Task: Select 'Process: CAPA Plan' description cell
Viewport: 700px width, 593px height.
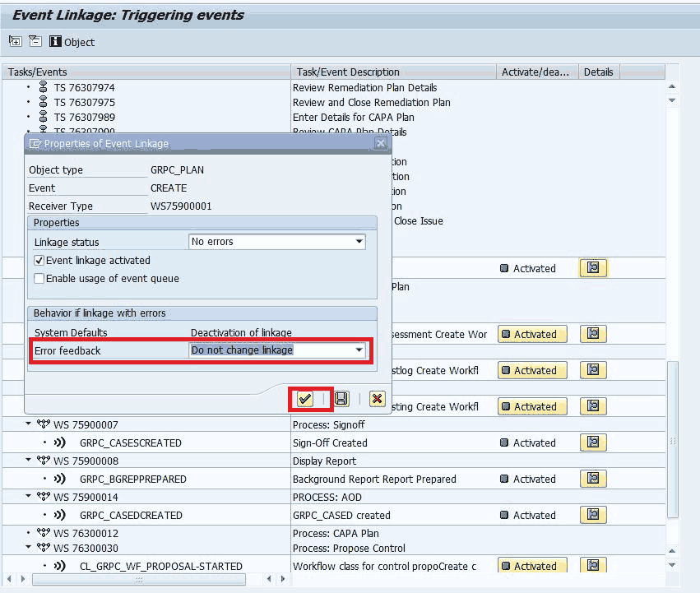Action: click(336, 533)
